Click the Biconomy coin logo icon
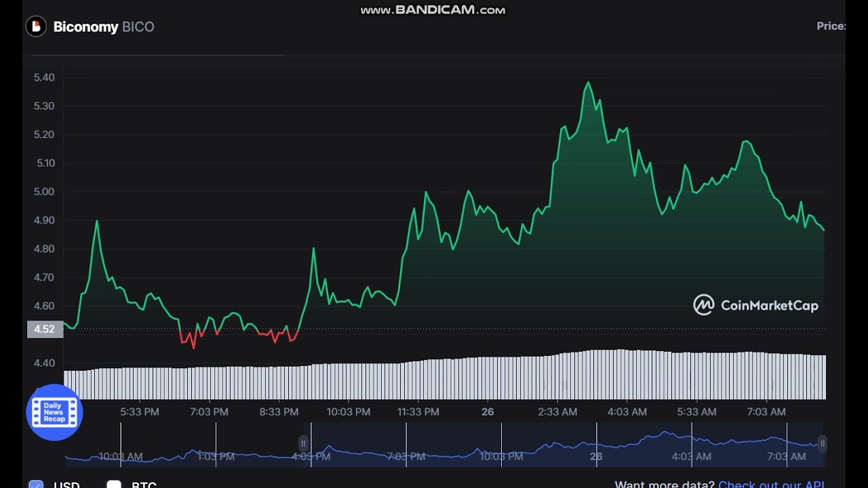This screenshot has width=868, height=488. pyautogui.click(x=36, y=26)
